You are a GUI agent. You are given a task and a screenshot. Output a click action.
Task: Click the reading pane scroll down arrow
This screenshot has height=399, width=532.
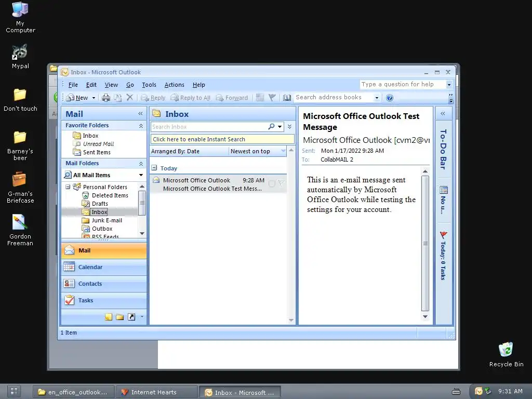tap(425, 317)
